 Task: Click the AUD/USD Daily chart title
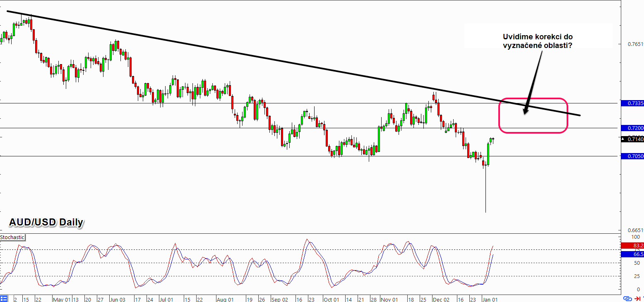click(46, 223)
